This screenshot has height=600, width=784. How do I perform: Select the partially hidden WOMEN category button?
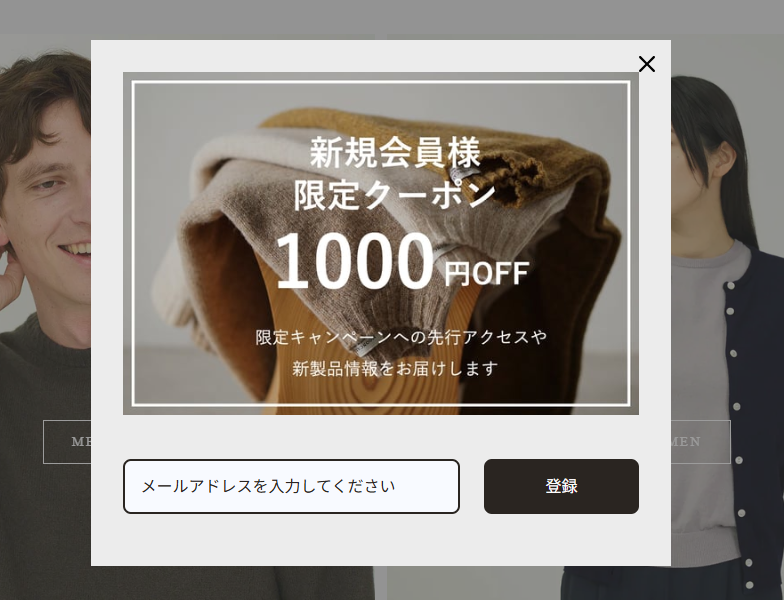click(700, 442)
